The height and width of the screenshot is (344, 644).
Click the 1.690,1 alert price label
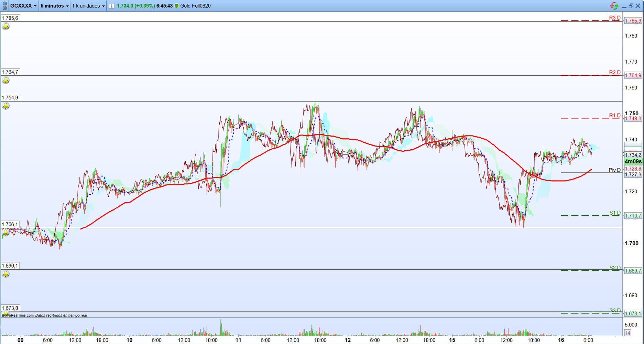[x=10, y=266]
